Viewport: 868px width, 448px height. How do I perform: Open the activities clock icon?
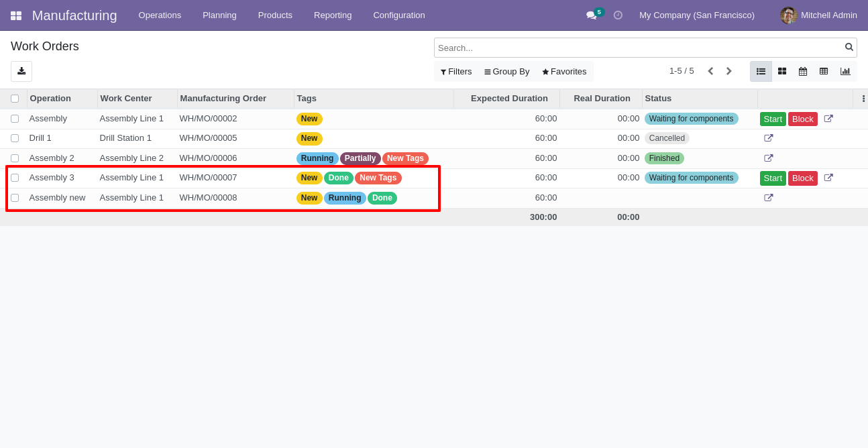[618, 15]
